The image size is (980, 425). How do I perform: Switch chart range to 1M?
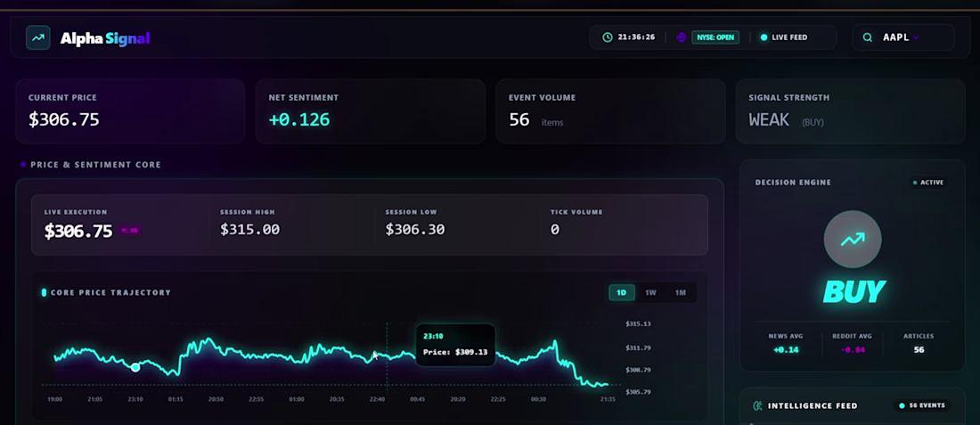680,292
